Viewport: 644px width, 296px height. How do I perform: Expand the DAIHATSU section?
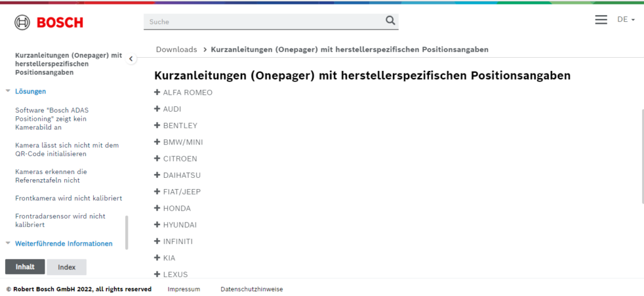pos(177,175)
